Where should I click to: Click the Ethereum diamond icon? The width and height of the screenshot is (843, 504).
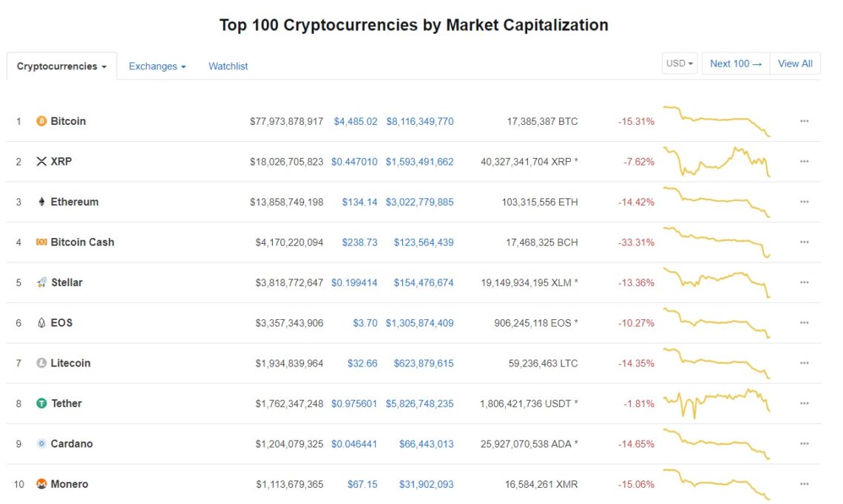pos(41,202)
